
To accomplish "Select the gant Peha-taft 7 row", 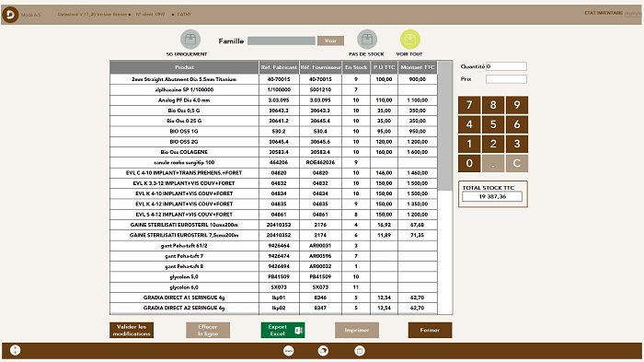I will pos(273,256).
